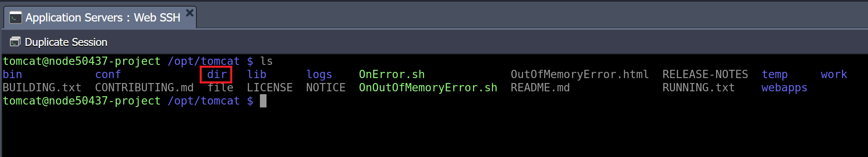The height and width of the screenshot is (157, 868).
Task: Click the highlighted dir directory name
Action: click(217, 74)
